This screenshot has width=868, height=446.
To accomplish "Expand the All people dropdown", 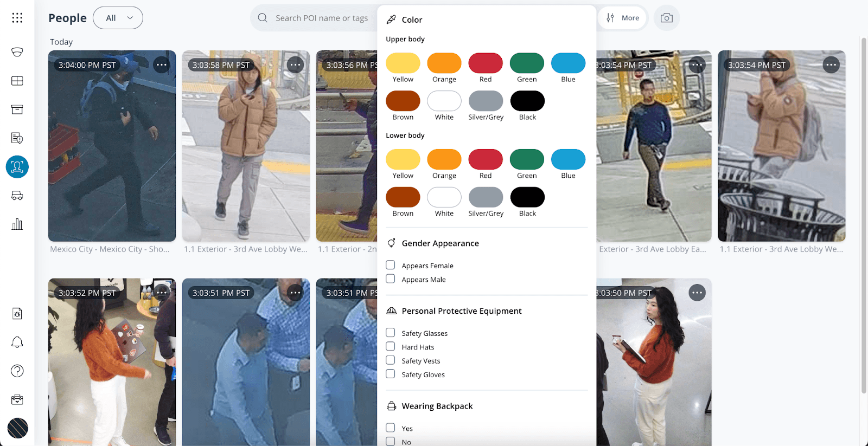I will [x=118, y=18].
